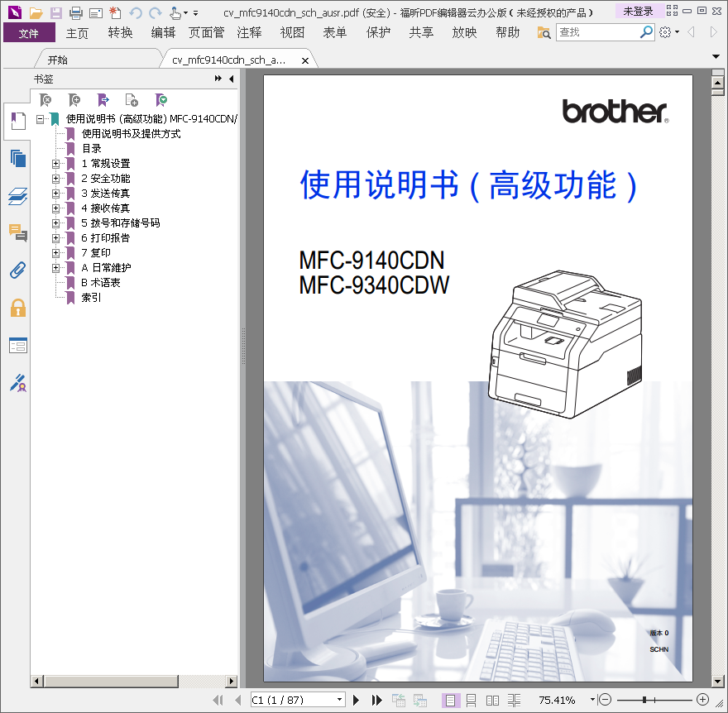728x713 pixels.
Task: Open the Bookmarks panel sidebar icon
Action: click(x=18, y=121)
